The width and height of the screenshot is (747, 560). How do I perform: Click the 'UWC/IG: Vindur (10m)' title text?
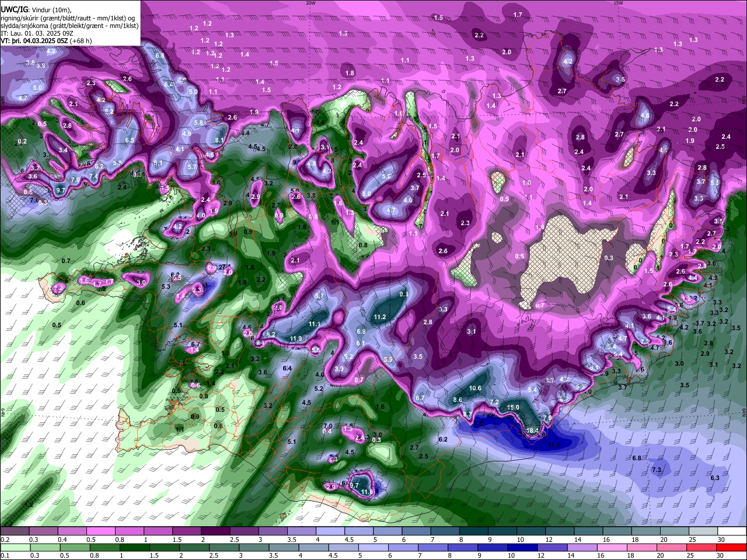click(x=35, y=10)
